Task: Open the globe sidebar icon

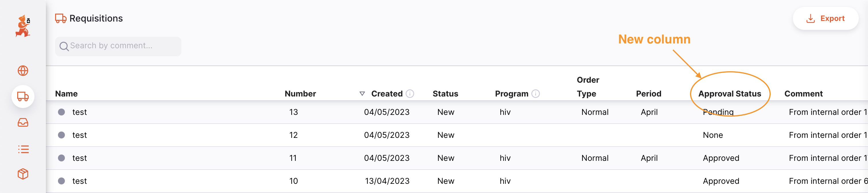Action: 23,71
